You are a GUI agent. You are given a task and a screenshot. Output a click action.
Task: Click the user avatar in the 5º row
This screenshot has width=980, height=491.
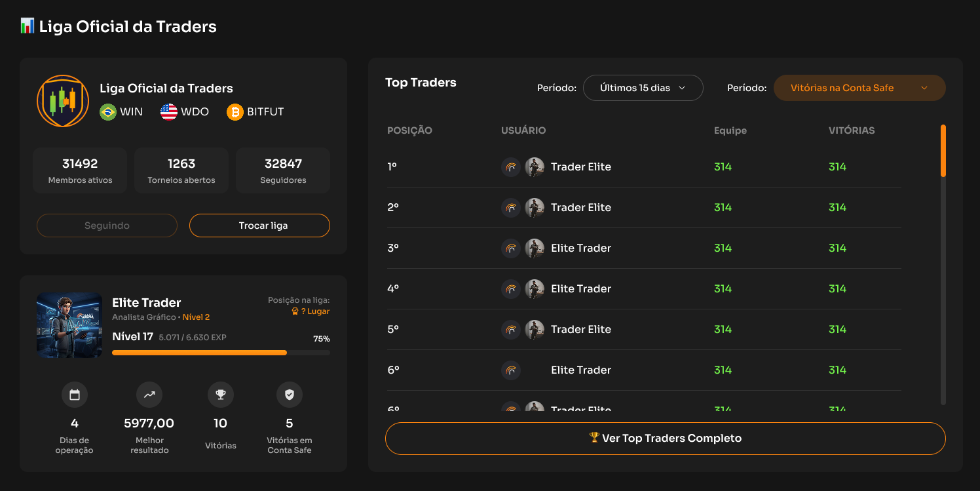click(535, 330)
